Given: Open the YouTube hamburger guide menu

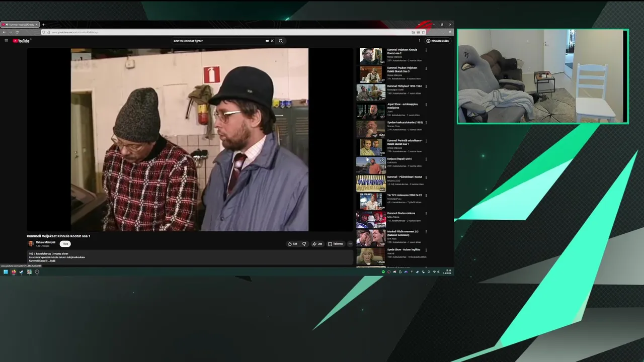Looking at the screenshot, I should pos(6,41).
